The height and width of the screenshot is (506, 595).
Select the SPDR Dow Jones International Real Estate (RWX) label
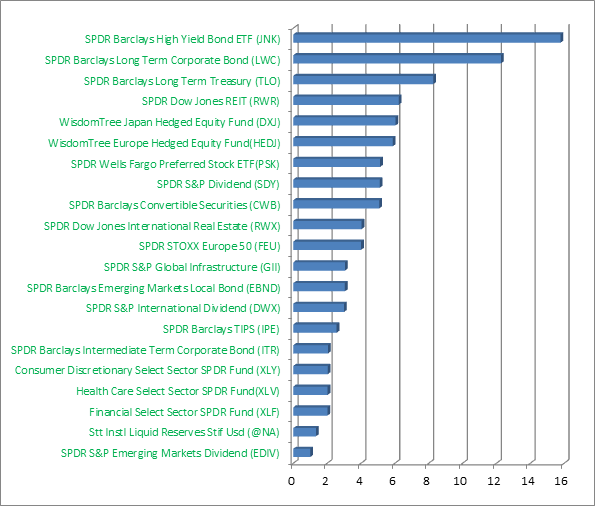(x=162, y=226)
